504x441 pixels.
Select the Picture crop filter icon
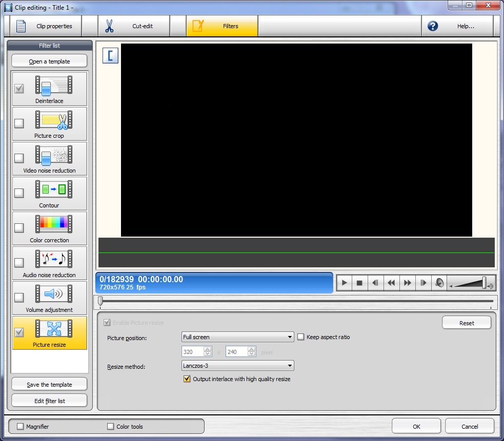54,120
